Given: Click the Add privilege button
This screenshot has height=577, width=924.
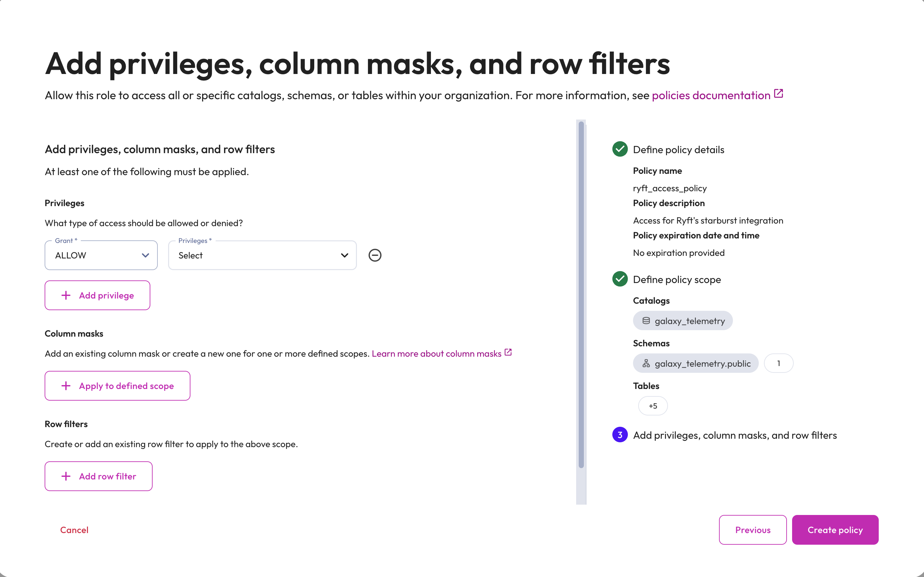Looking at the screenshot, I should 97,295.
